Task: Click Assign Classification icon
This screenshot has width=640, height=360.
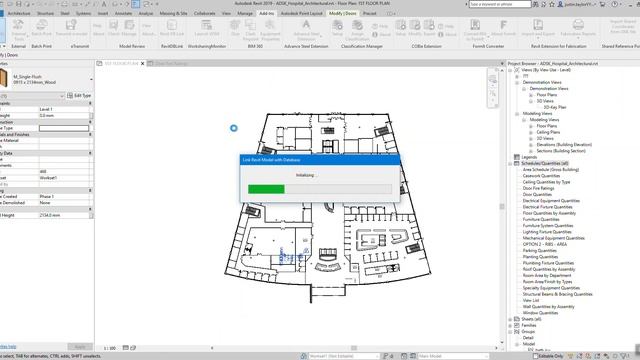Action: [x=357, y=29]
